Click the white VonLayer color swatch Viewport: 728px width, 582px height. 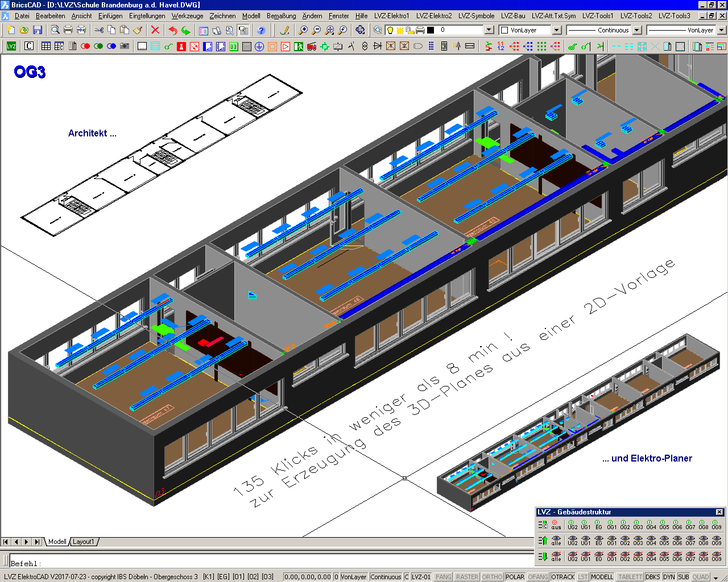point(504,30)
